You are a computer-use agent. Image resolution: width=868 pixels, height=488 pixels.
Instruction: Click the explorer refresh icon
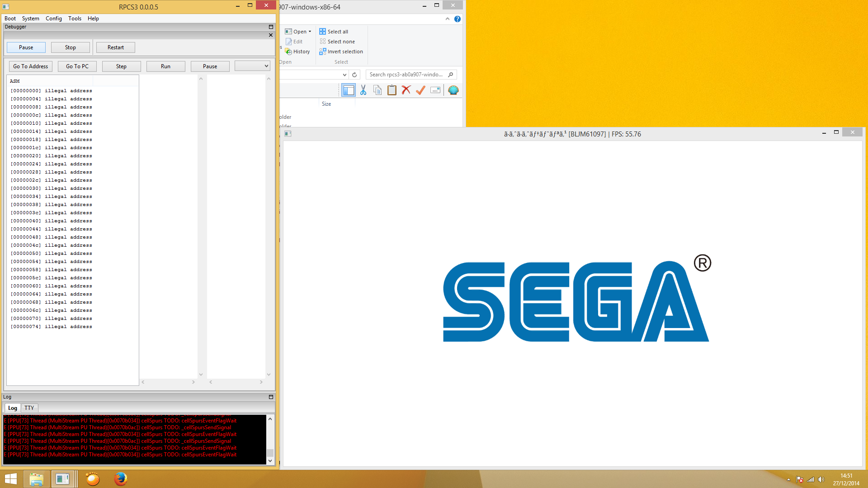[354, 75]
